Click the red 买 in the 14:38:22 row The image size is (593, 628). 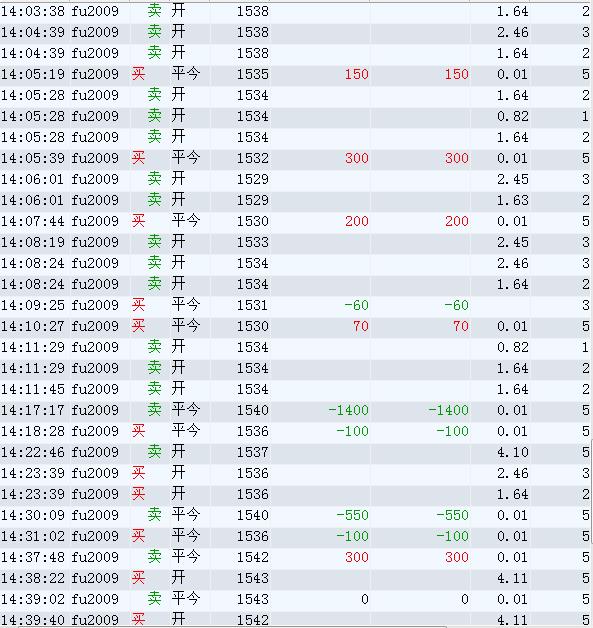139,578
